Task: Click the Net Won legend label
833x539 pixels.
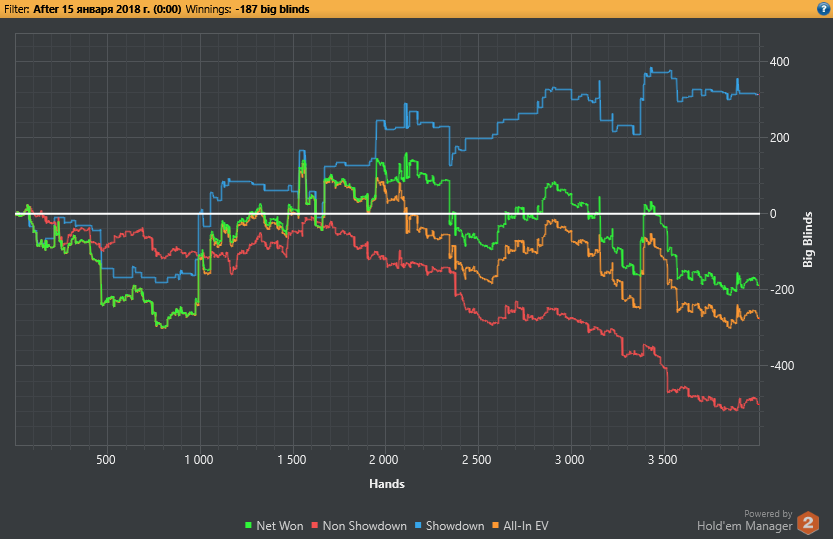Action: pyautogui.click(x=279, y=526)
